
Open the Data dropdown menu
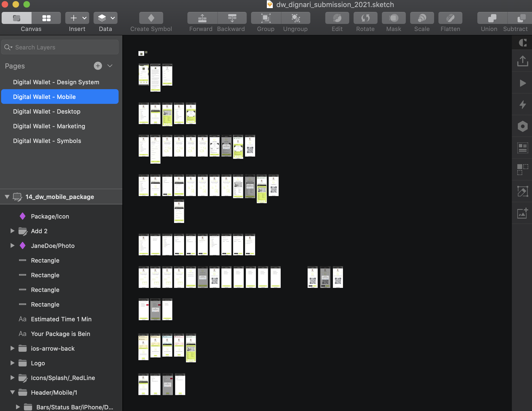click(x=113, y=18)
